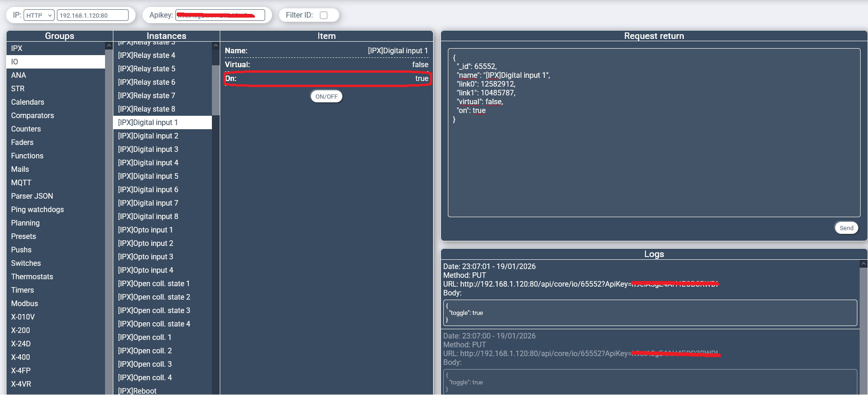Select the ANA group
Viewport: 868px width, 395px height.
[x=56, y=75]
